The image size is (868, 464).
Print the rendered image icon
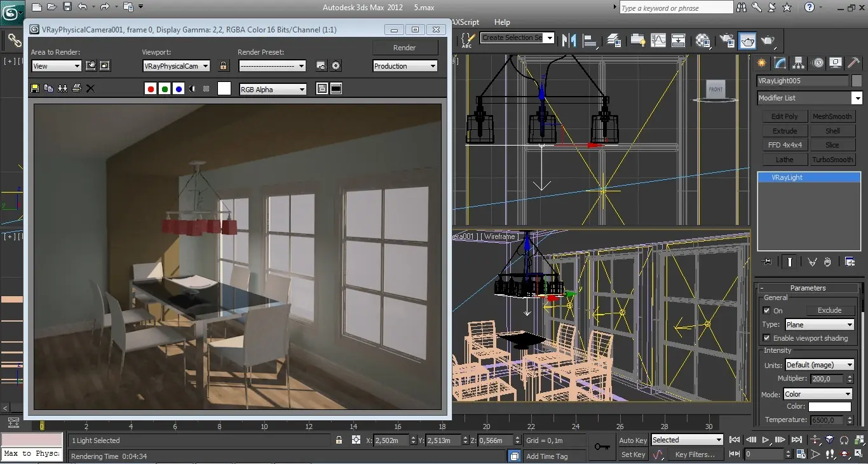(x=77, y=88)
